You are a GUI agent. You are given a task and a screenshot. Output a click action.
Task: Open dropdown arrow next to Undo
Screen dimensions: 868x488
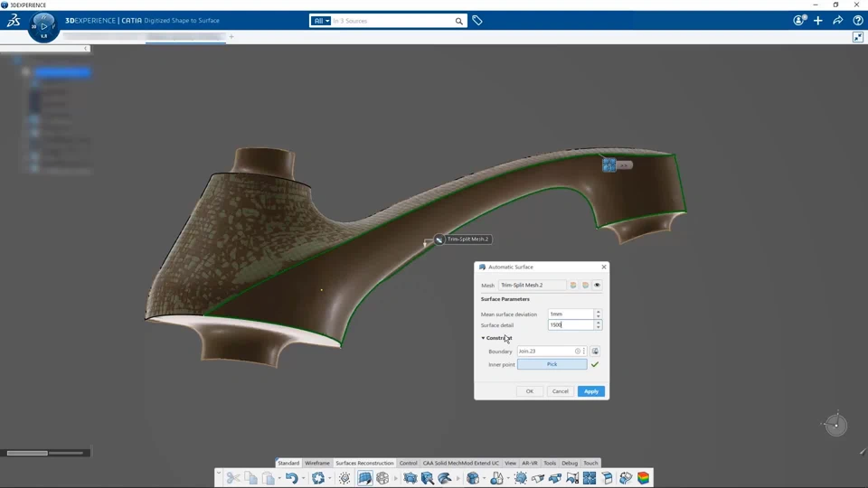pos(303,478)
